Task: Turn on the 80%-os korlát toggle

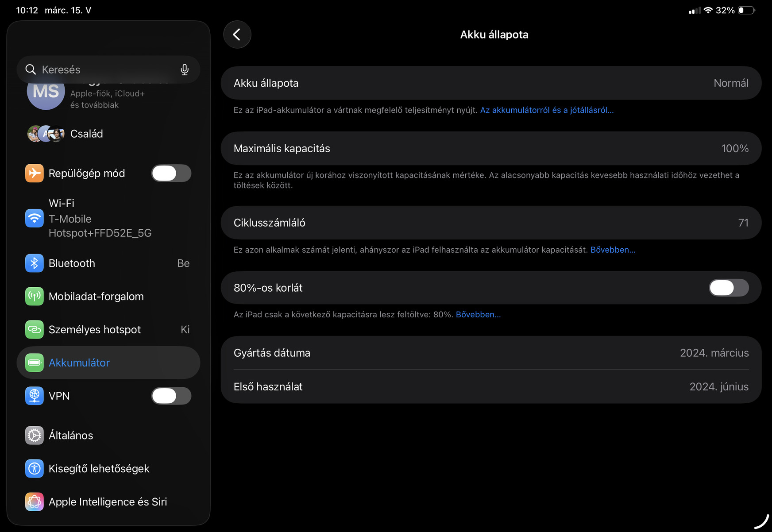Action: (x=729, y=288)
